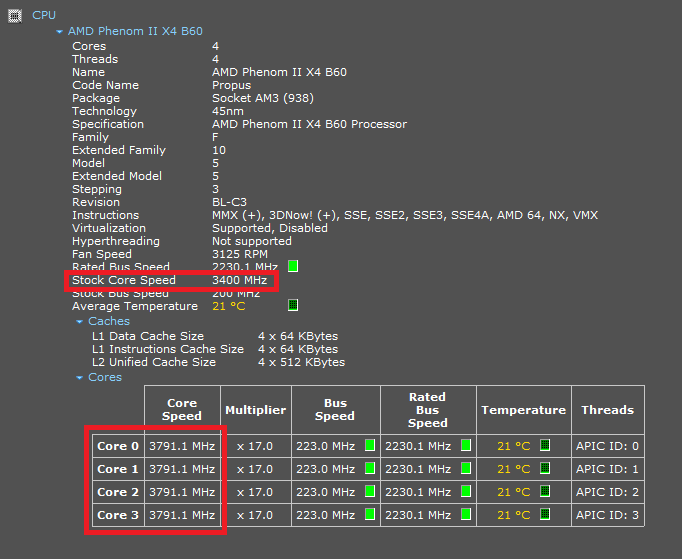This screenshot has height=559, width=682.
Task: Click the Core Speed column header
Action: [x=182, y=410]
